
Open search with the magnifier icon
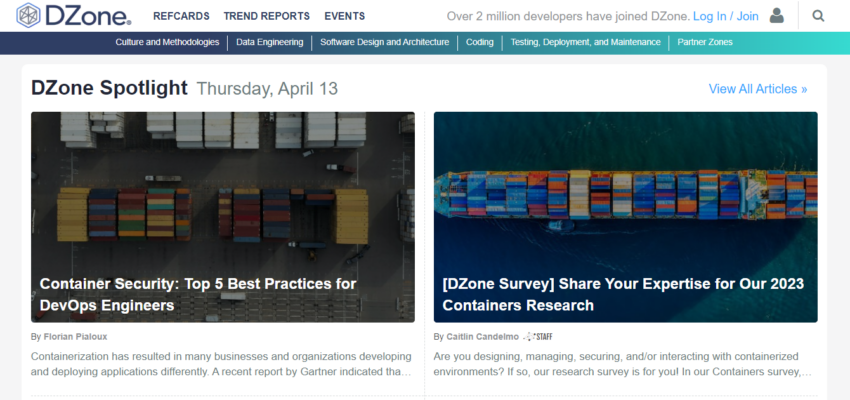pyautogui.click(x=818, y=16)
